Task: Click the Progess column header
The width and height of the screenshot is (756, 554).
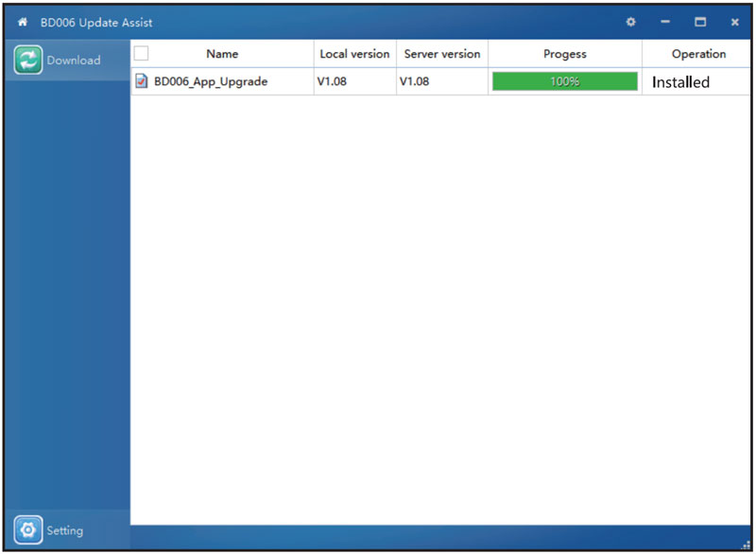Action: [x=565, y=54]
